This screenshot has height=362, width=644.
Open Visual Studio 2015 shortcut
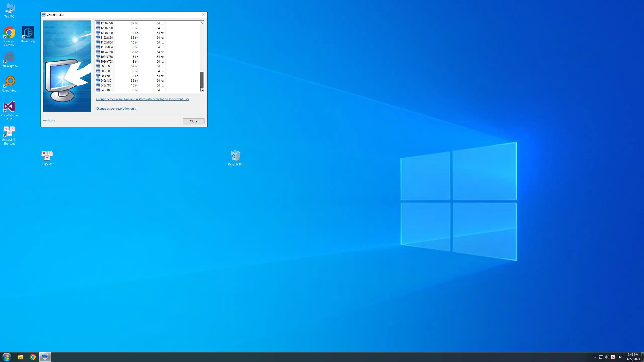click(x=9, y=107)
